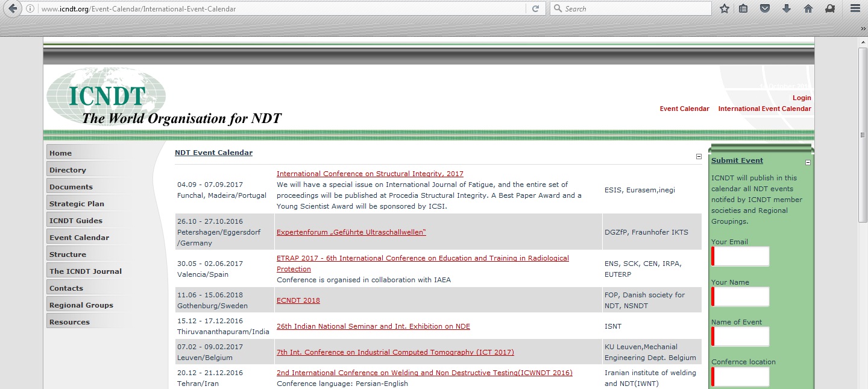Screen dimensions: 868x389
Task: Click the page vertical scrollbar thumb
Action: (863, 134)
